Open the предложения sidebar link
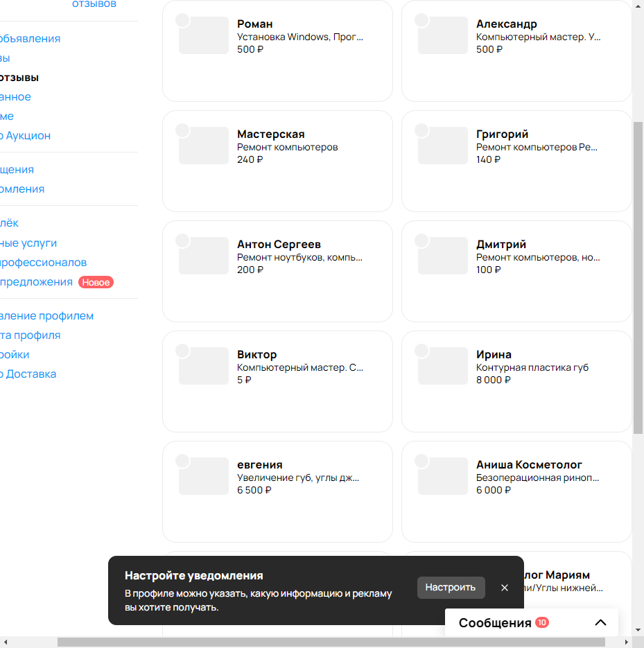The image size is (644, 648). [36, 282]
